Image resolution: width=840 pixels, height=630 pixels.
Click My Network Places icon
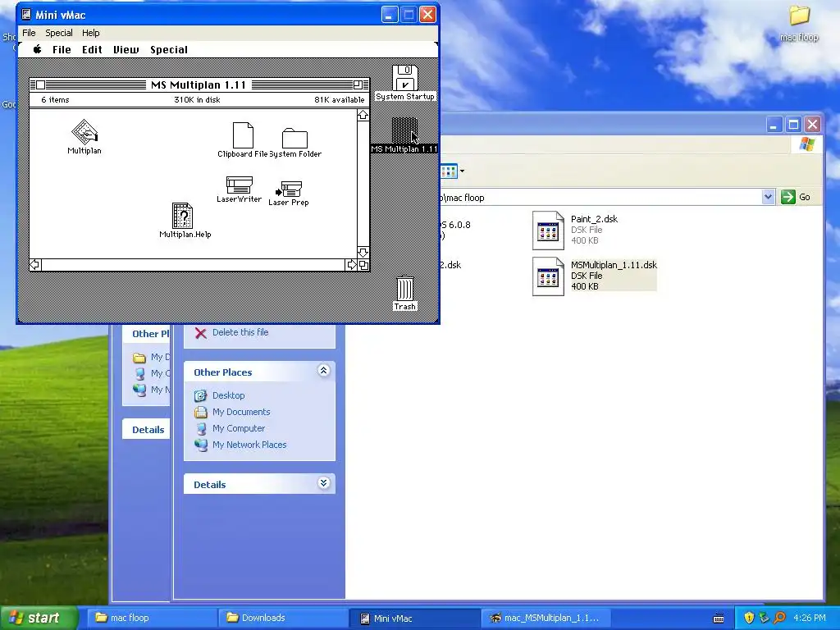point(201,445)
